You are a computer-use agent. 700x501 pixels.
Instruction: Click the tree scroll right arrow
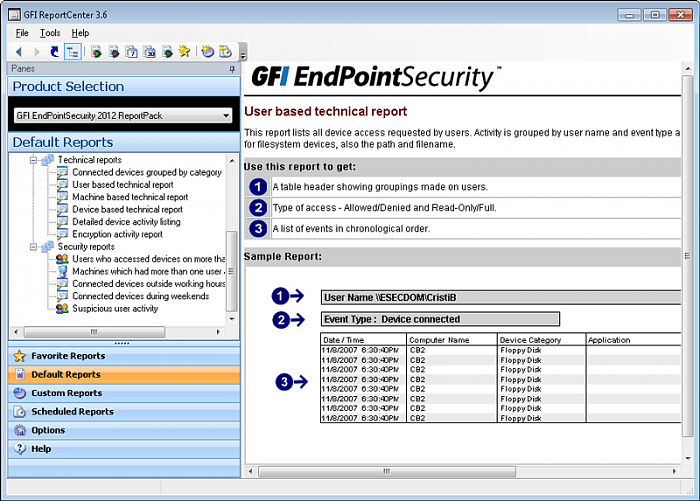pyautogui.click(x=218, y=332)
